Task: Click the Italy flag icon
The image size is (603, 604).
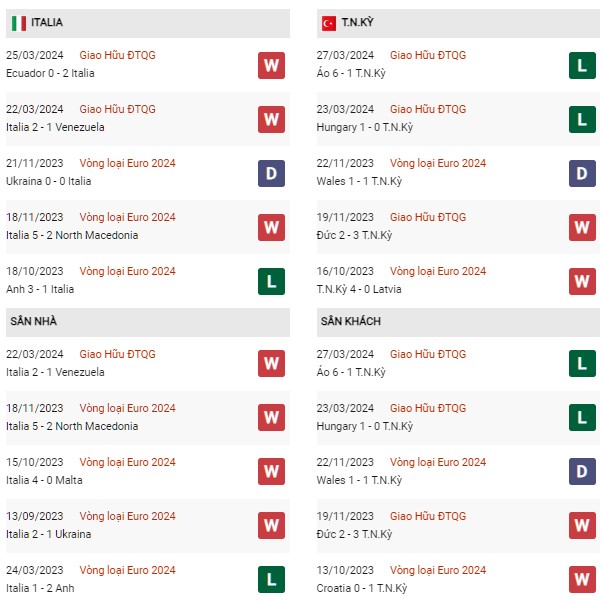Action: pyautogui.click(x=19, y=21)
